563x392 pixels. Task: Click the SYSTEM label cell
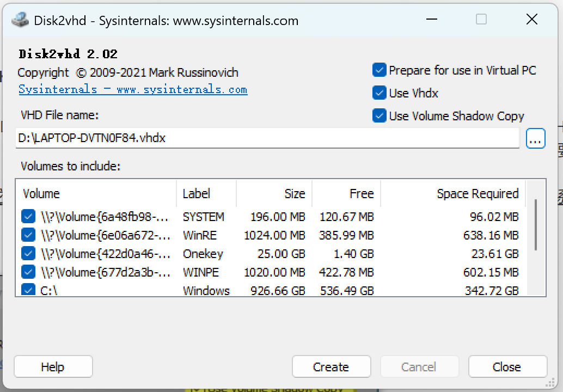[204, 217]
